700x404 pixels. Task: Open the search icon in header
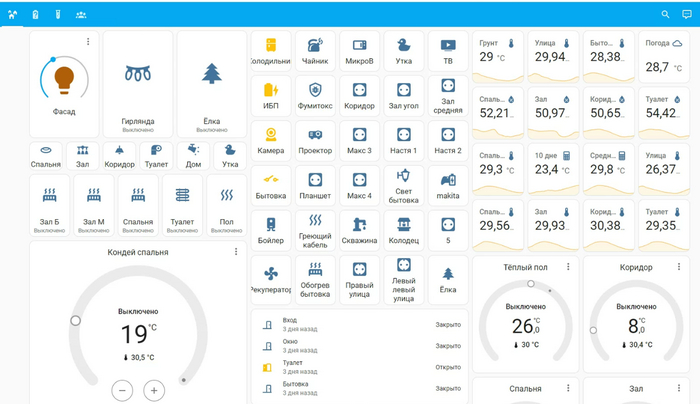(666, 14)
